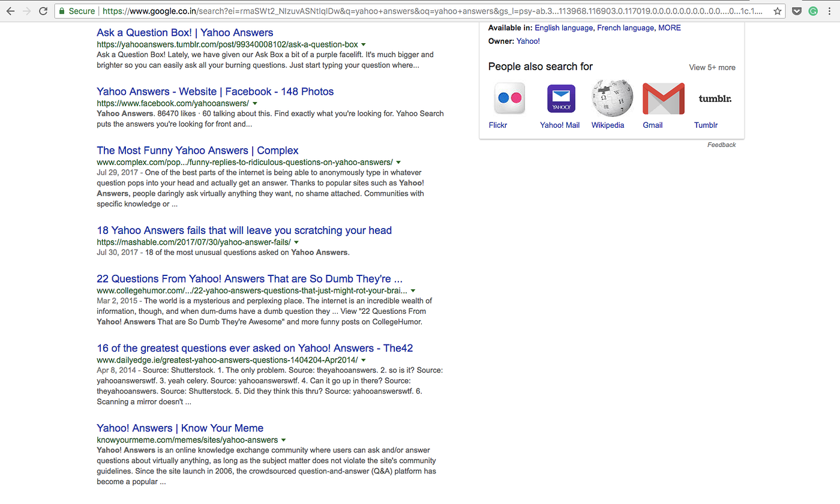Reload the page with the refresh icon

coord(43,11)
